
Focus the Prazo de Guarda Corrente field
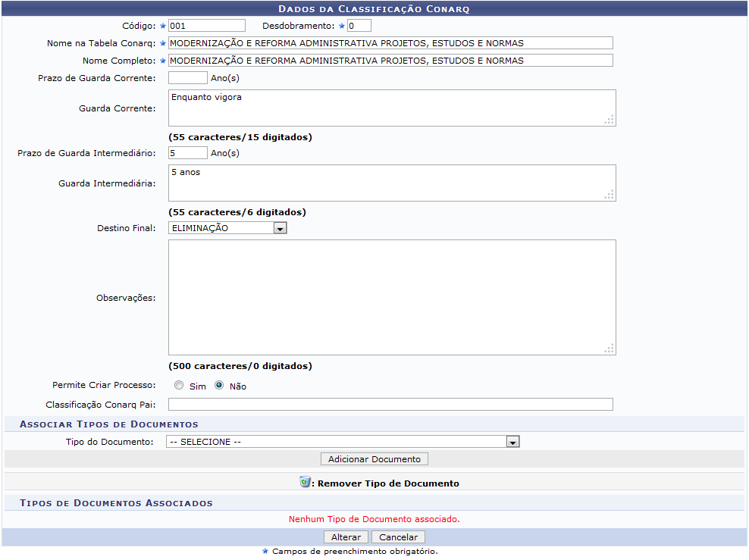point(188,78)
